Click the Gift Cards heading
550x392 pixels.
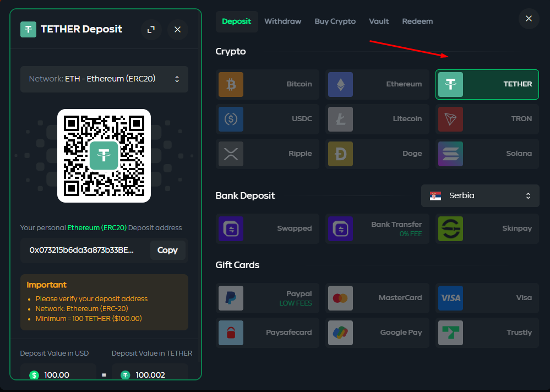coord(237,265)
